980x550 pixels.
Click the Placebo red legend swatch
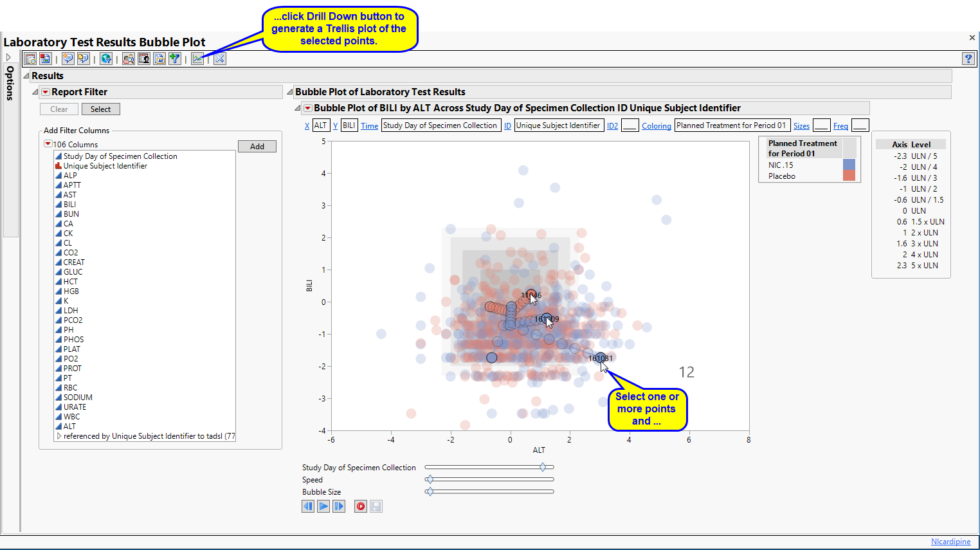pyautogui.click(x=849, y=176)
